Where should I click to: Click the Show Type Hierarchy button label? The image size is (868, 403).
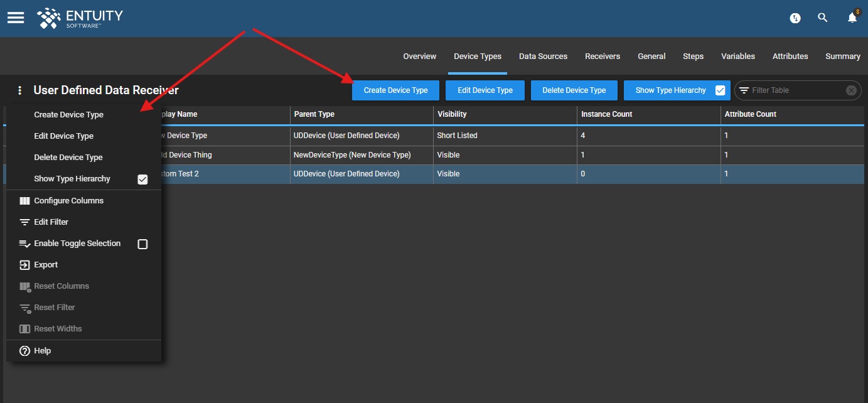tap(671, 90)
